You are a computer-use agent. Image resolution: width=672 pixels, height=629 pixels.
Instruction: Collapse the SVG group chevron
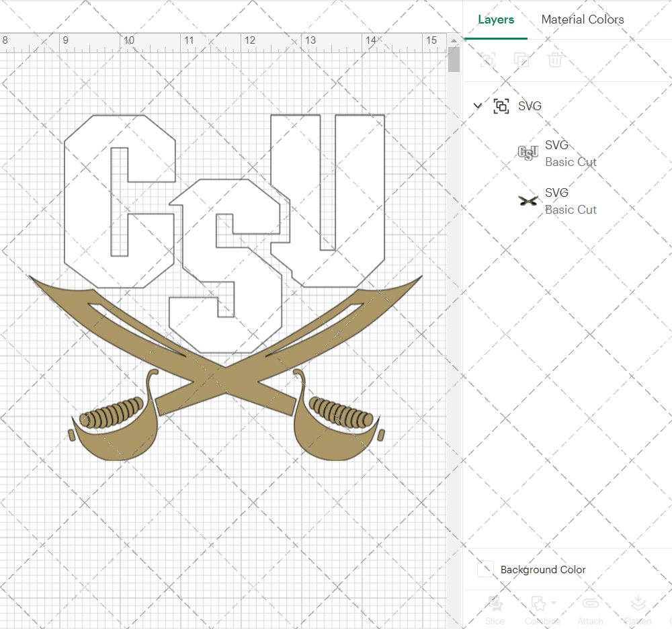(477, 106)
